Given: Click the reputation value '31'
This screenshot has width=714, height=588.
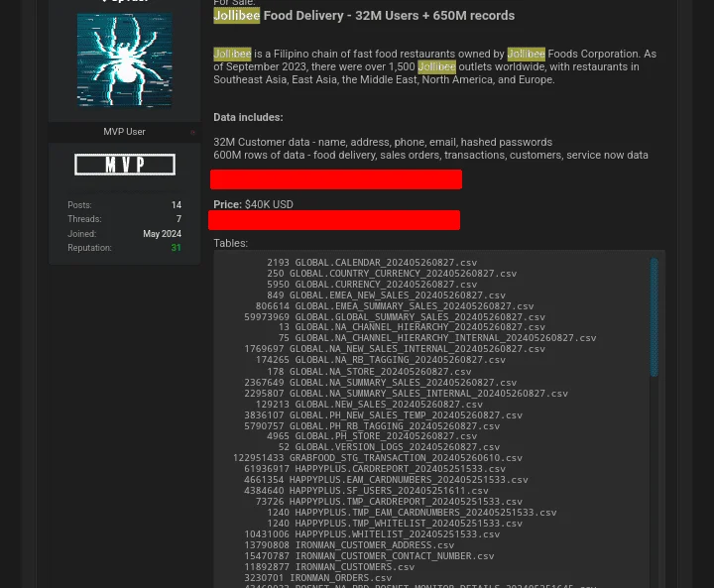Looking at the screenshot, I should tap(176, 248).
